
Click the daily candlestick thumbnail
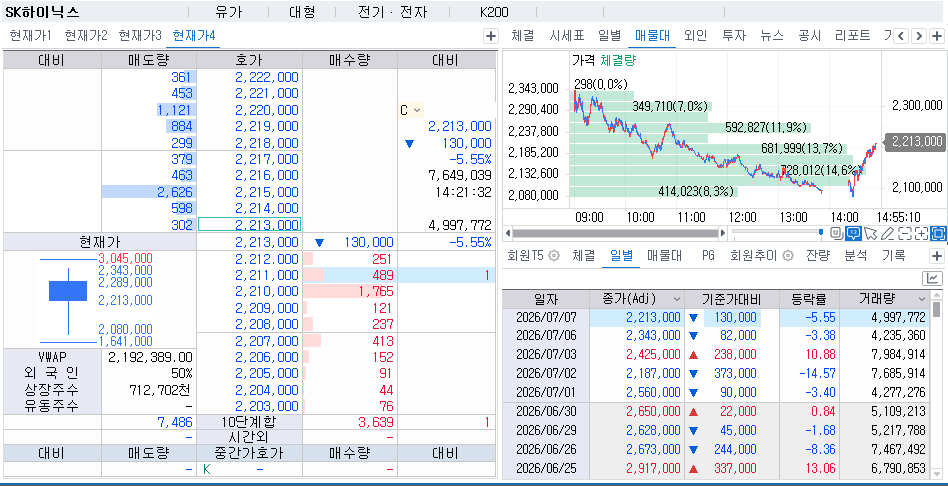coord(68,299)
